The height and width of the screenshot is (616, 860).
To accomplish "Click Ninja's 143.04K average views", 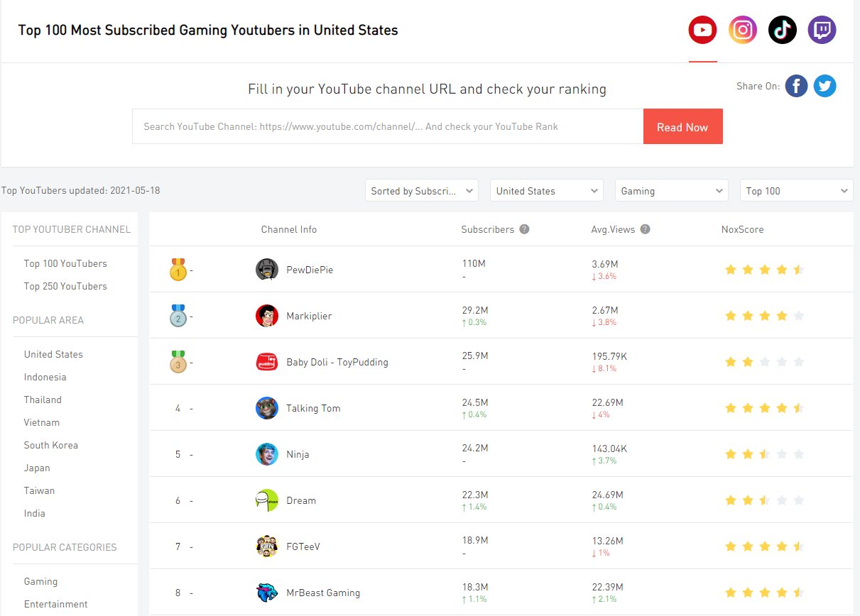I will point(609,449).
